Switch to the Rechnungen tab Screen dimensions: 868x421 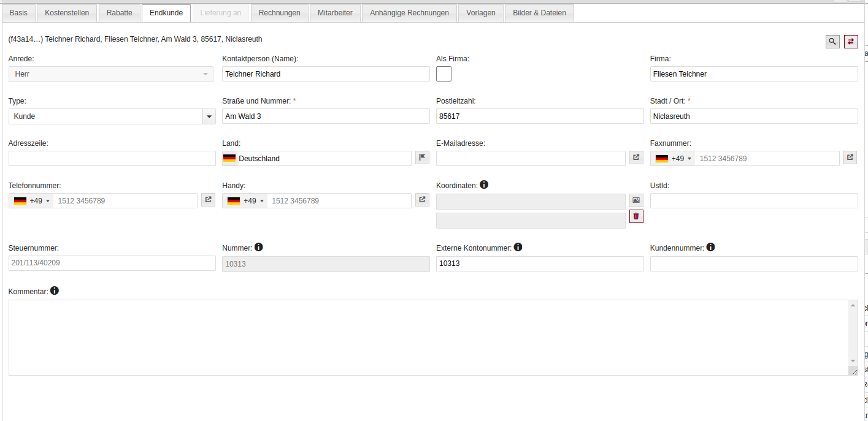pyautogui.click(x=279, y=13)
